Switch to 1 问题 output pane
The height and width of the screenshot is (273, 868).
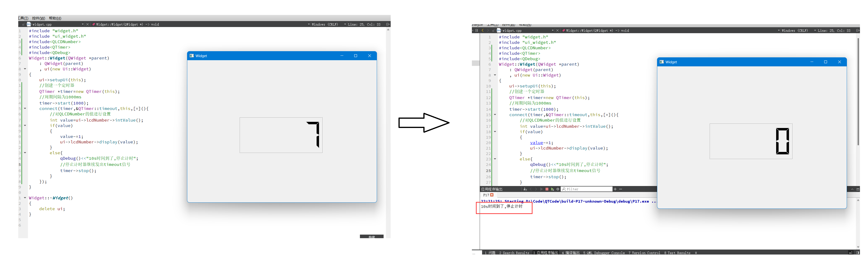[x=490, y=253]
